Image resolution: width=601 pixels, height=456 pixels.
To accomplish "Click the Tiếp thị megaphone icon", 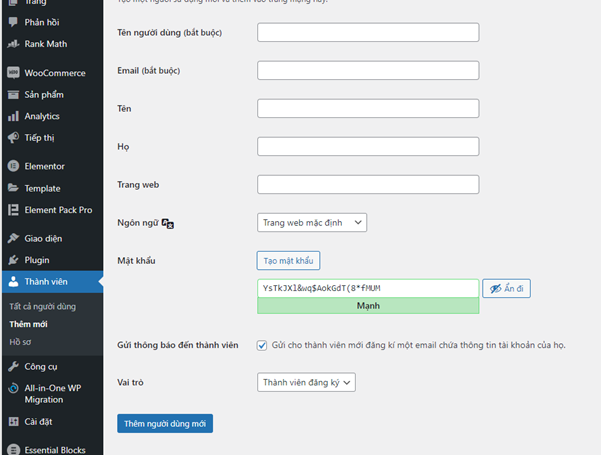I will click(13, 137).
